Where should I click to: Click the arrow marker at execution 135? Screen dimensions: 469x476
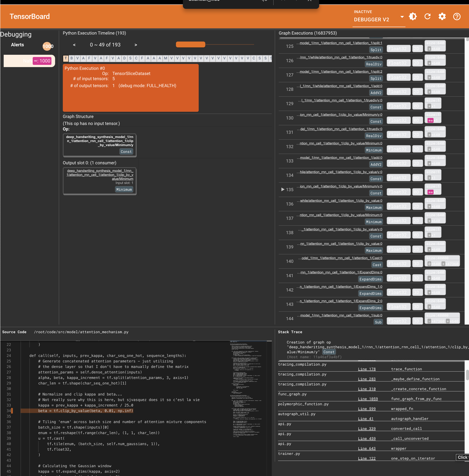(x=283, y=189)
